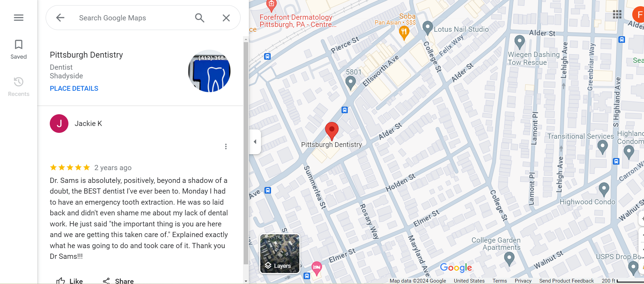The image size is (644, 284).
Task: Open the Google account avatar
Action: tap(639, 14)
